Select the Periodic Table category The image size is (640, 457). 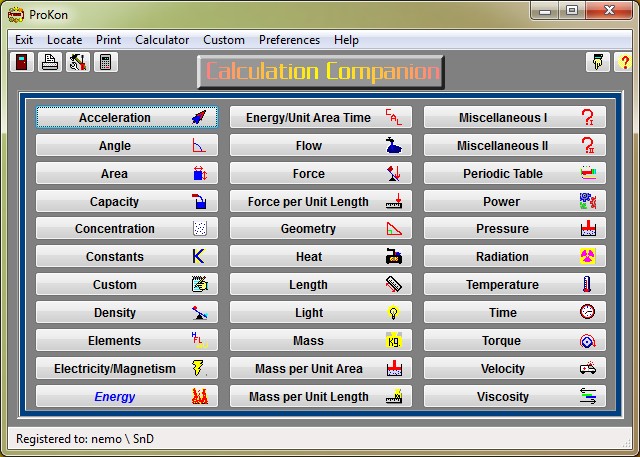[502, 174]
